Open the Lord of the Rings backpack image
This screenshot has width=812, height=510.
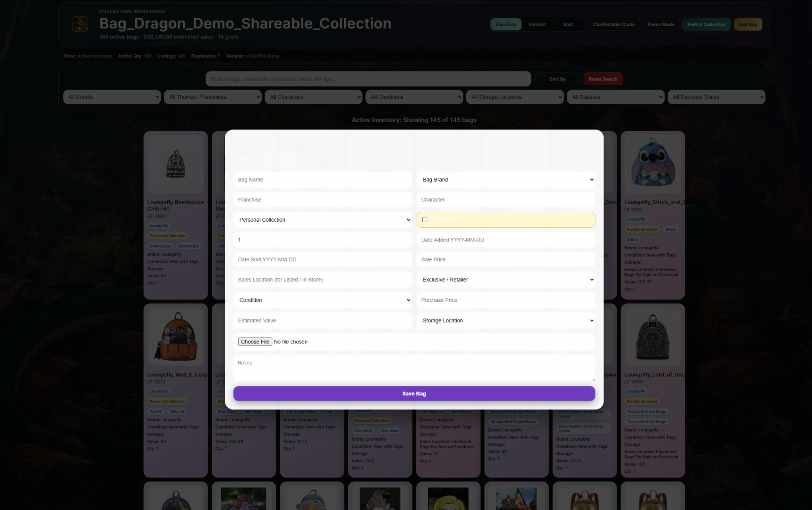pos(652,336)
